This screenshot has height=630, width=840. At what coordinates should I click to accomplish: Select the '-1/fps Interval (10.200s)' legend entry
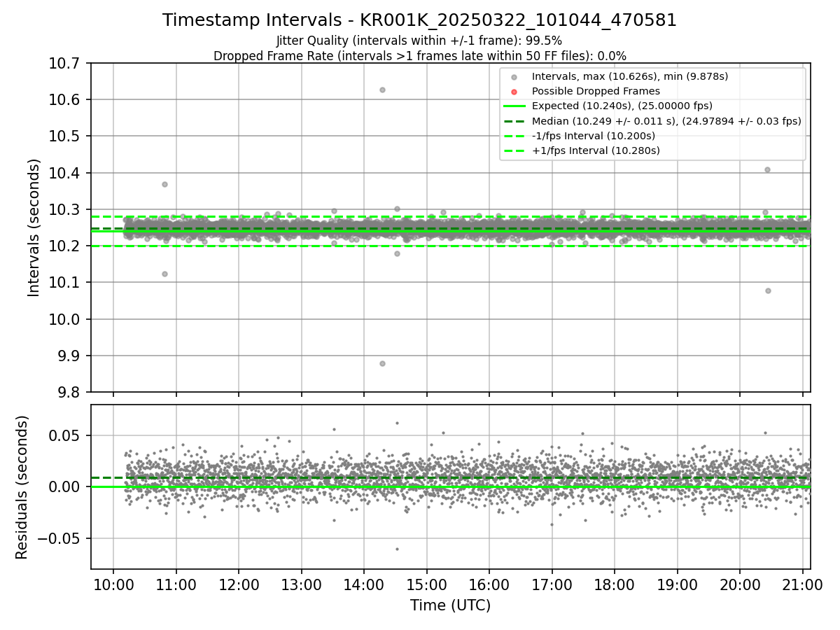point(594,136)
